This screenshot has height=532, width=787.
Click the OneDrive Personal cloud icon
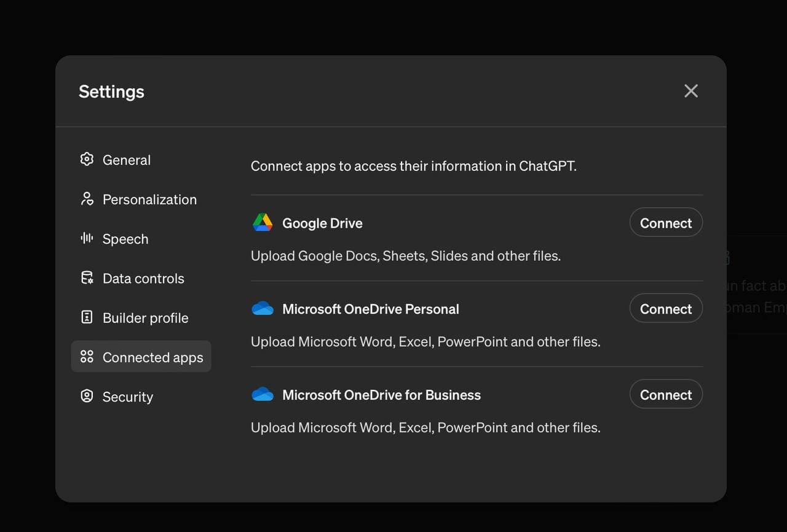(263, 308)
